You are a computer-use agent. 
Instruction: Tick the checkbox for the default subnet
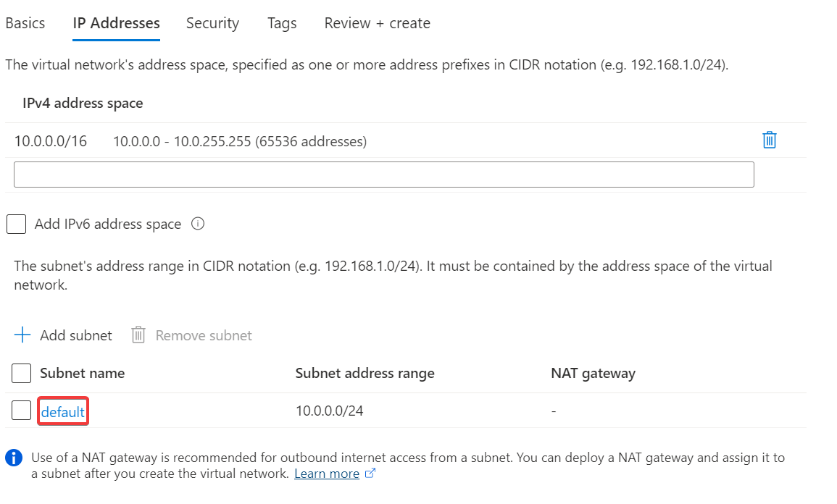point(22,411)
